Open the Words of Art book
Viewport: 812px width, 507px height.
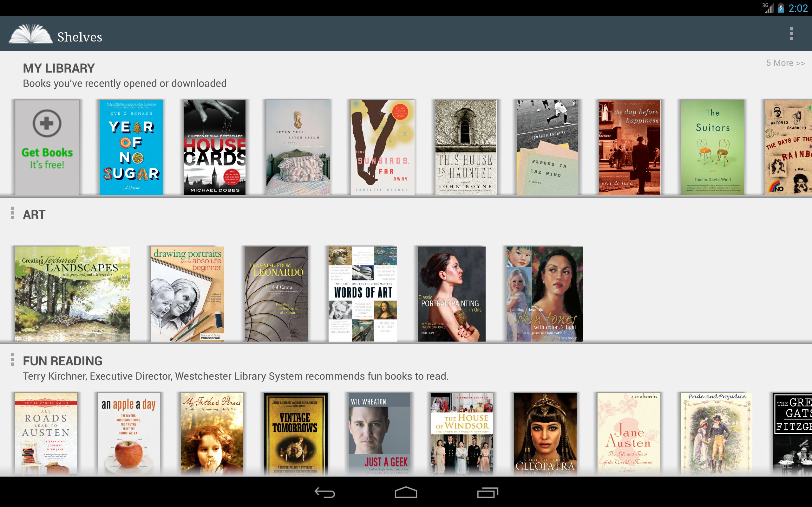[362, 294]
